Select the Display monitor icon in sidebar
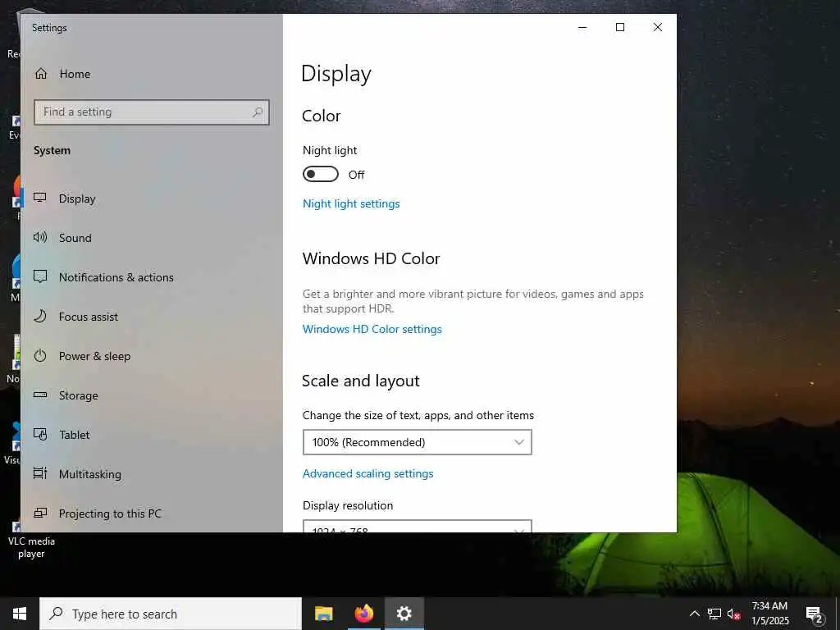The image size is (840, 630). tap(40, 199)
